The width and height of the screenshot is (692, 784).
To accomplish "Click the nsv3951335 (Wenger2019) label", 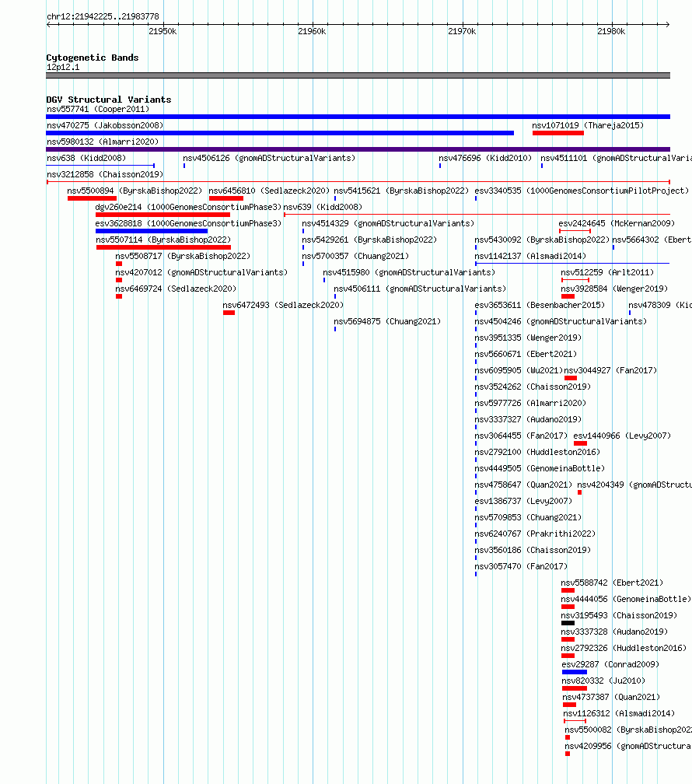I will pos(529,338).
